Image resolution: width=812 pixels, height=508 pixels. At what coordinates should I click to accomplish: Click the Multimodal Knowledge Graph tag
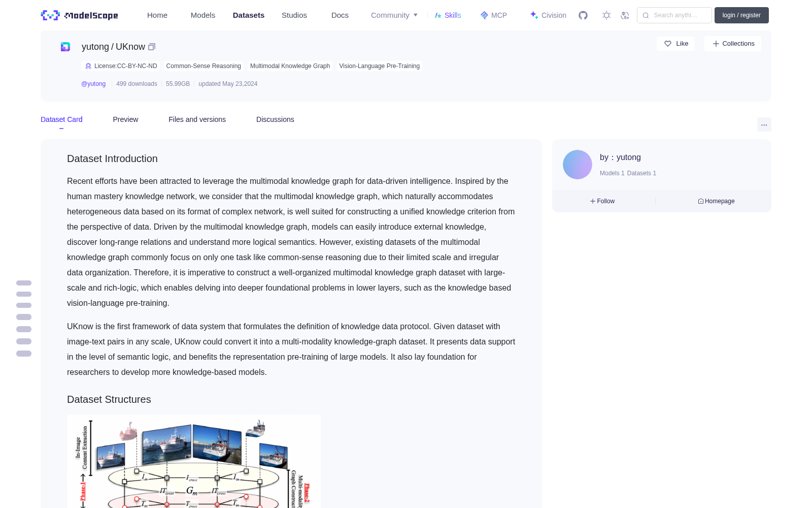290,66
